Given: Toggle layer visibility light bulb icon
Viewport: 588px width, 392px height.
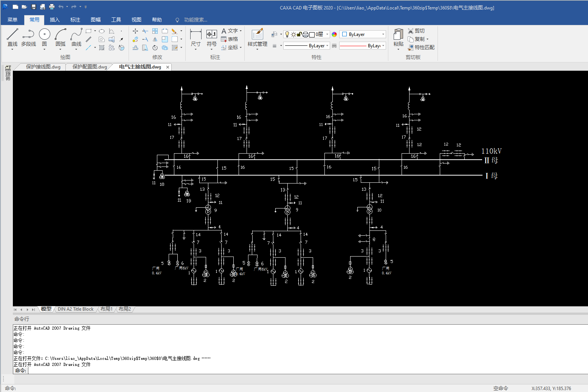Looking at the screenshot, I should point(287,34).
